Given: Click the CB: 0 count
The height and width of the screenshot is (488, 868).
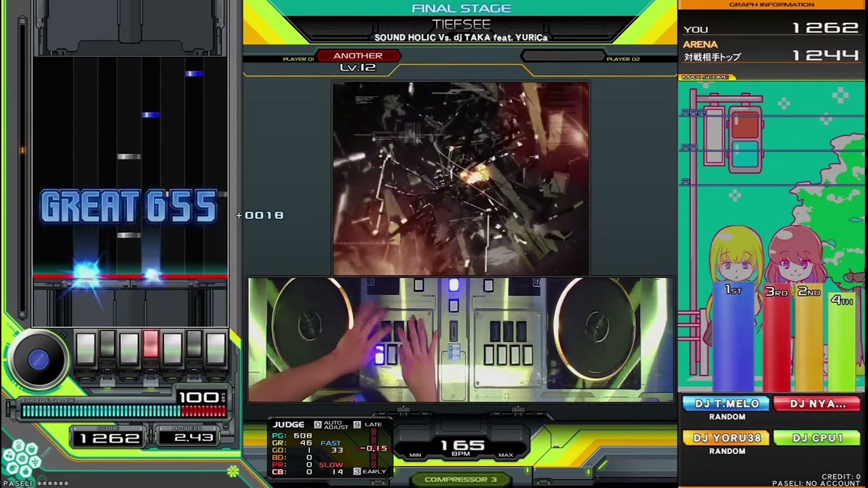Looking at the screenshot, I should tap(292, 472).
